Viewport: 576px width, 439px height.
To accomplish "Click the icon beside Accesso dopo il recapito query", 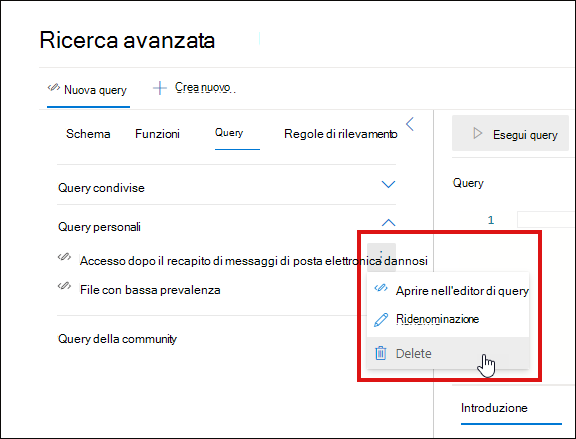I will [x=64, y=256].
